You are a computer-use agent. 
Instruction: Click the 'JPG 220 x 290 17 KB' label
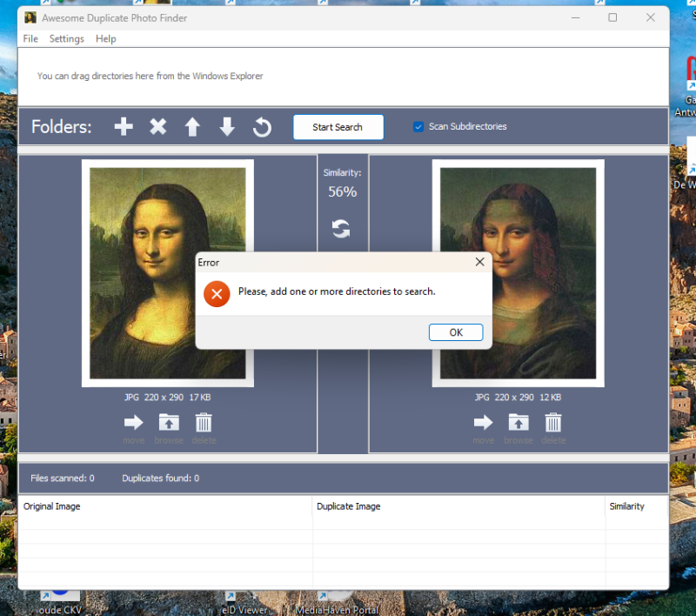tap(167, 398)
